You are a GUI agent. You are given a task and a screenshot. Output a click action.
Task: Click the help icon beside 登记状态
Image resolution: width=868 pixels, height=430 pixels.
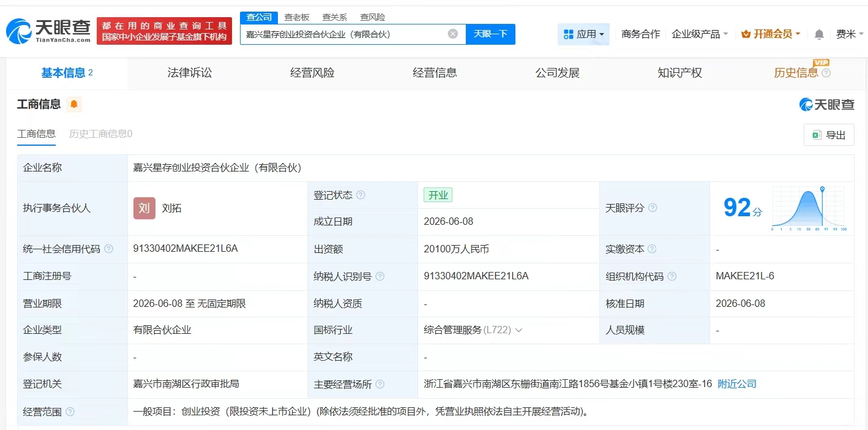click(361, 195)
